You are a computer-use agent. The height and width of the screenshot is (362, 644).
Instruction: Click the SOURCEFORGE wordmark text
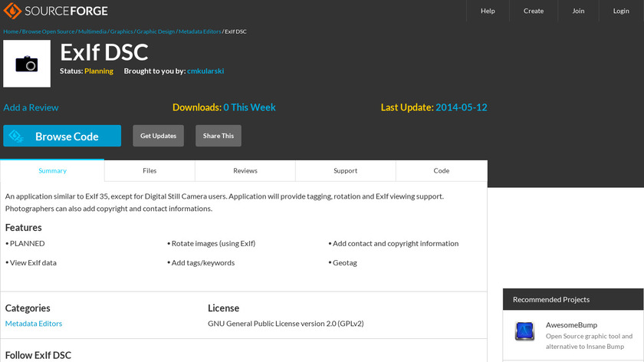pos(66,11)
